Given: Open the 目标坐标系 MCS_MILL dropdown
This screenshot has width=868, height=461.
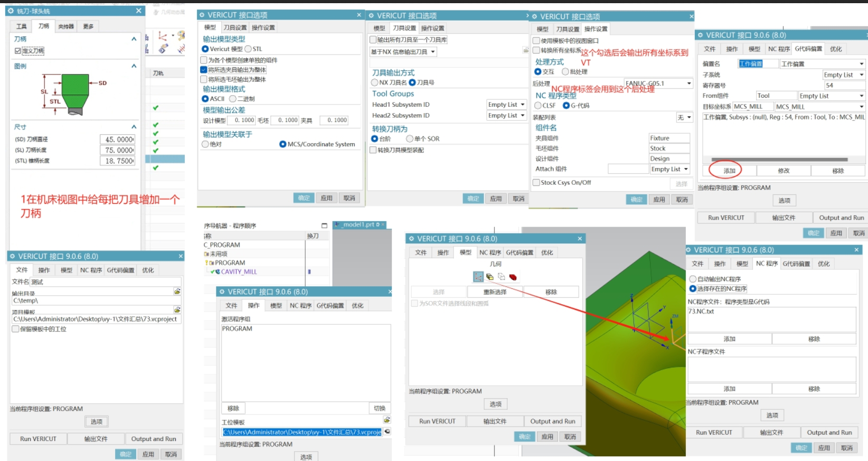Looking at the screenshot, I should (x=820, y=107).
